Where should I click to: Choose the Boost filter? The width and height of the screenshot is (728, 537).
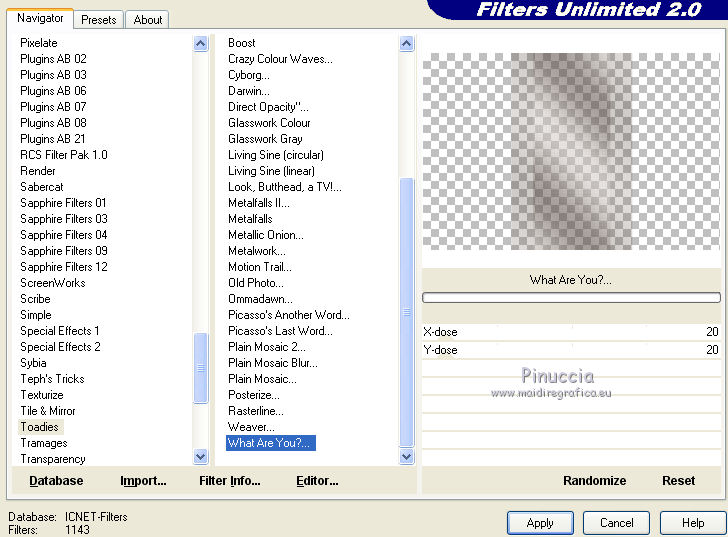click(241, 43)
